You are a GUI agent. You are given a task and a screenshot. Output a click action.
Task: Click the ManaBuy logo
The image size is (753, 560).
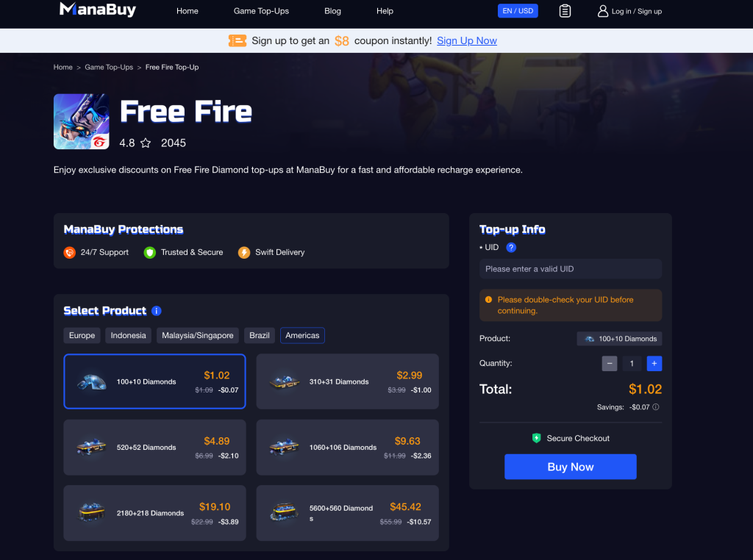tap(98, 10)
